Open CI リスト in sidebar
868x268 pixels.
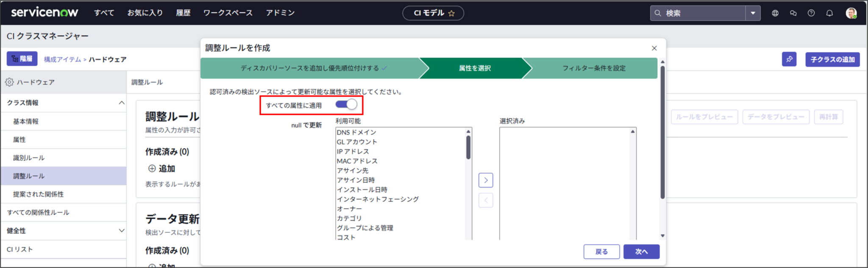(x=64, y=249)
